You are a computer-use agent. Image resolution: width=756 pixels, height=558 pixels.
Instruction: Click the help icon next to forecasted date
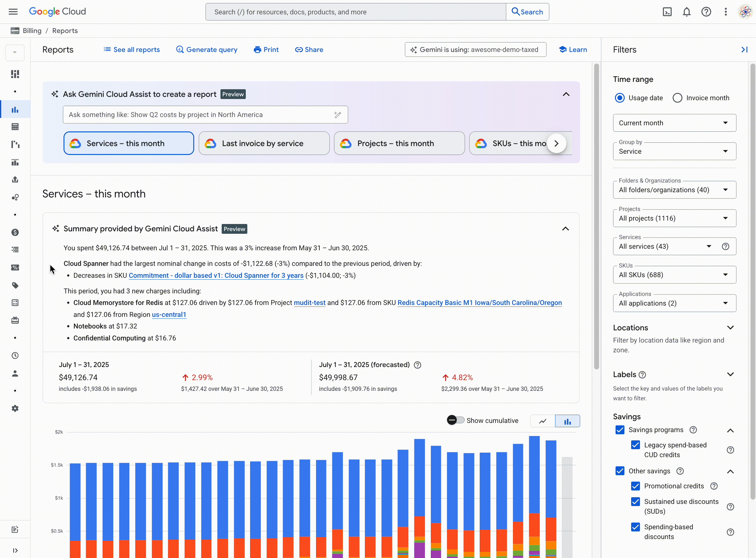[417, 365]
